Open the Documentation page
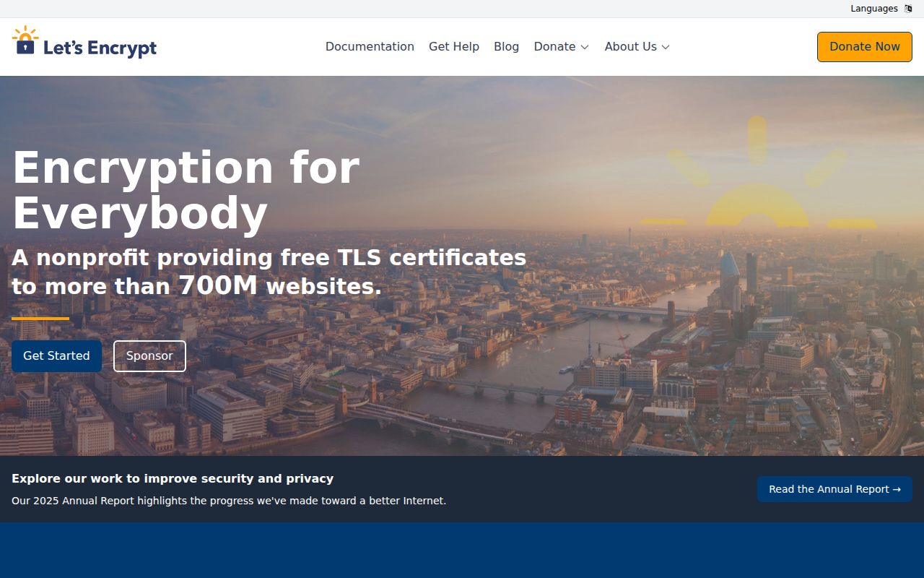The height and width of the screenshot is (578, 924). (x=370, y=46)
